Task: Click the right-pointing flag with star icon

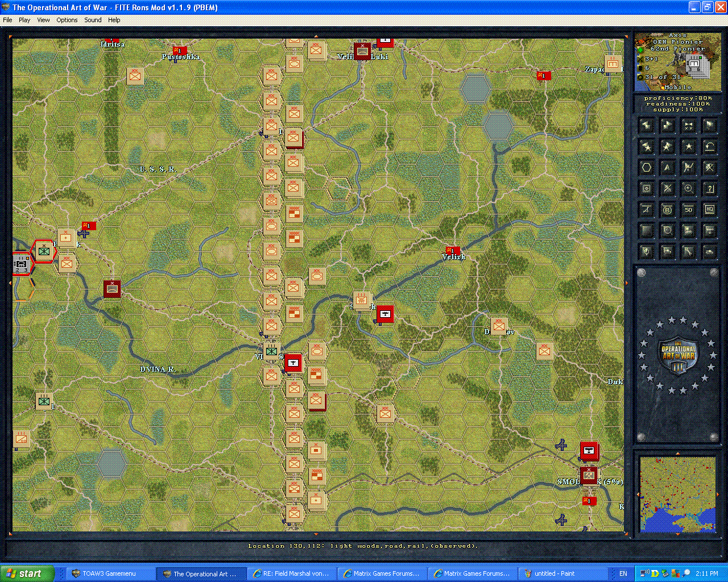Action: click(668, 147)
